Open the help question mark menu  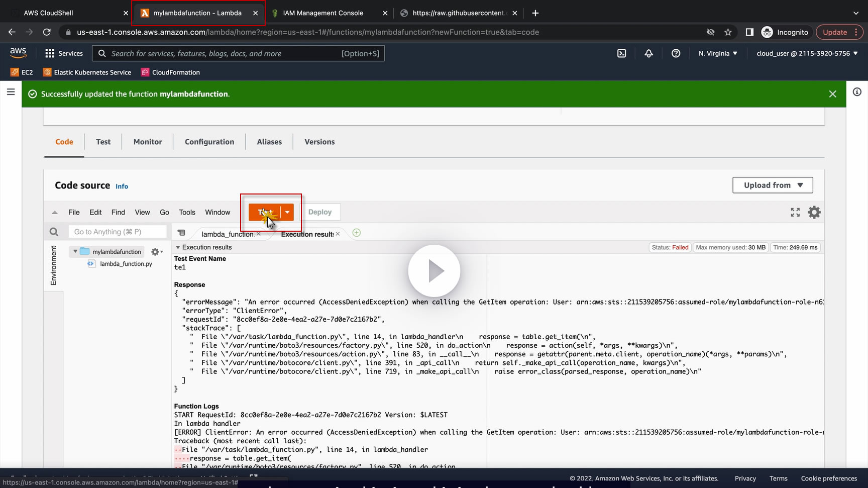676,53
